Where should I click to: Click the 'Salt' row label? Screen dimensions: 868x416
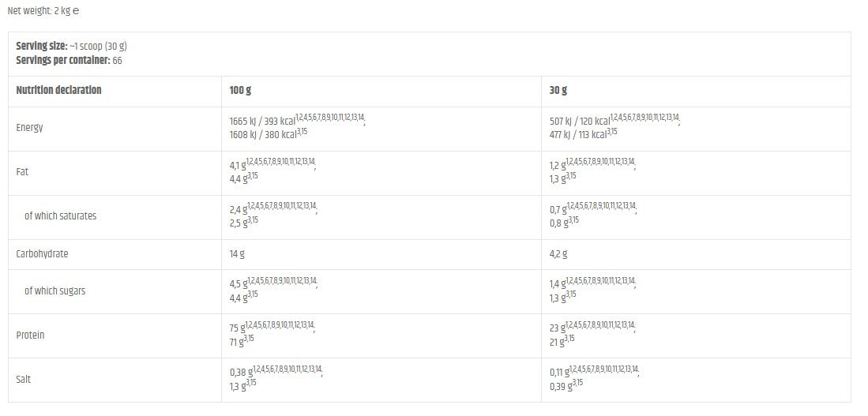[x=24, y=380]
